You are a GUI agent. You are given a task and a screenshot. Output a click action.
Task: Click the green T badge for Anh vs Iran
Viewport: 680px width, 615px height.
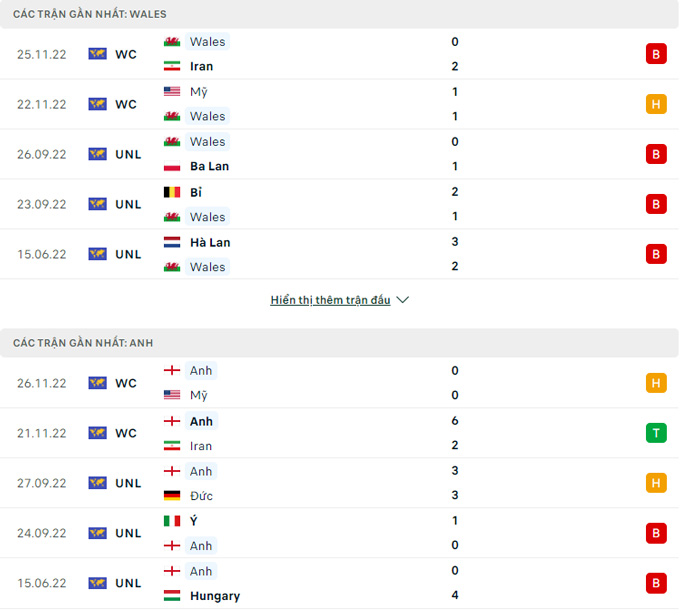pos(656,433)
